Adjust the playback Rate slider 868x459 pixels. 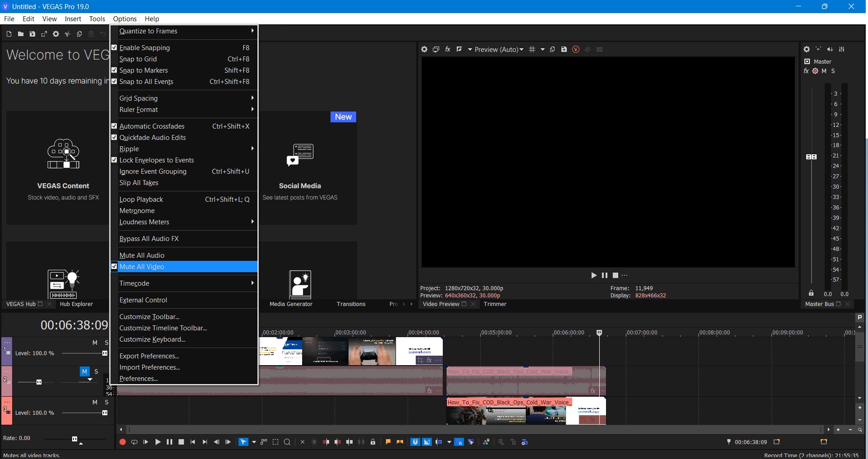click(x=74, y=439)
